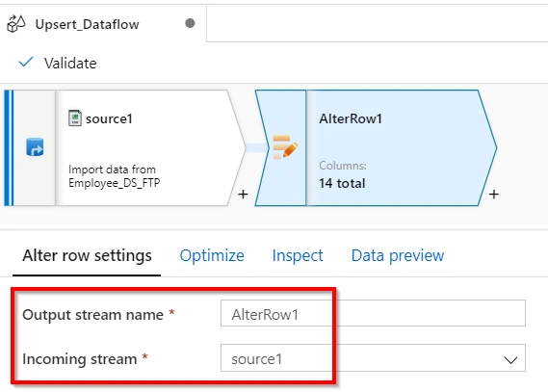Viewport: 548px width, 392px height.
Task: Add a transformation after AlterRow1 with plus
Action: [x=493, y=194]
